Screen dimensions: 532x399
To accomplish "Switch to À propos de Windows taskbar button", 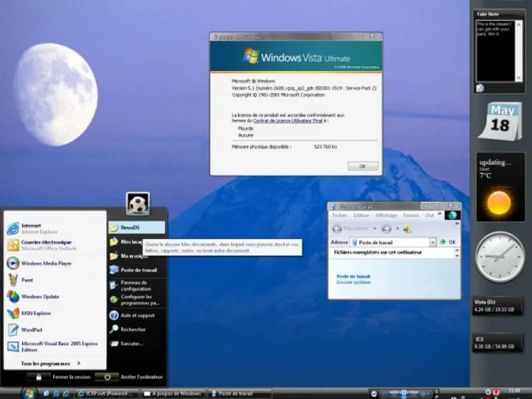I will click(173, 394).
